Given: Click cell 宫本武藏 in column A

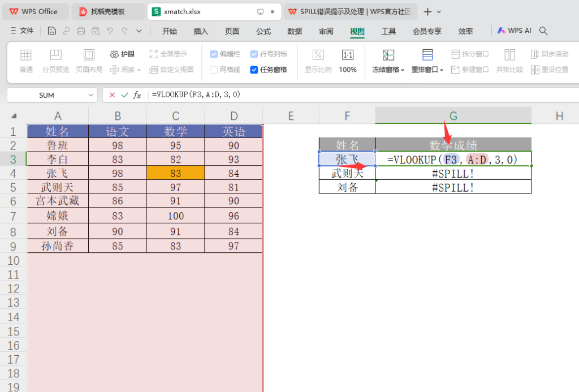Looking at the screenshot, I should tap(58, 201).
